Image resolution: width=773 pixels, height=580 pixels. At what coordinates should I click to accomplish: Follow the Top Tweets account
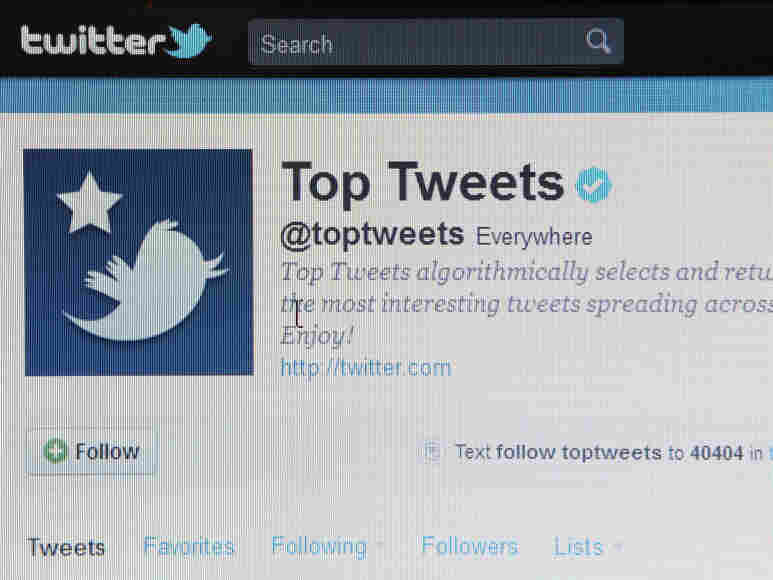(x=92, y=451)
